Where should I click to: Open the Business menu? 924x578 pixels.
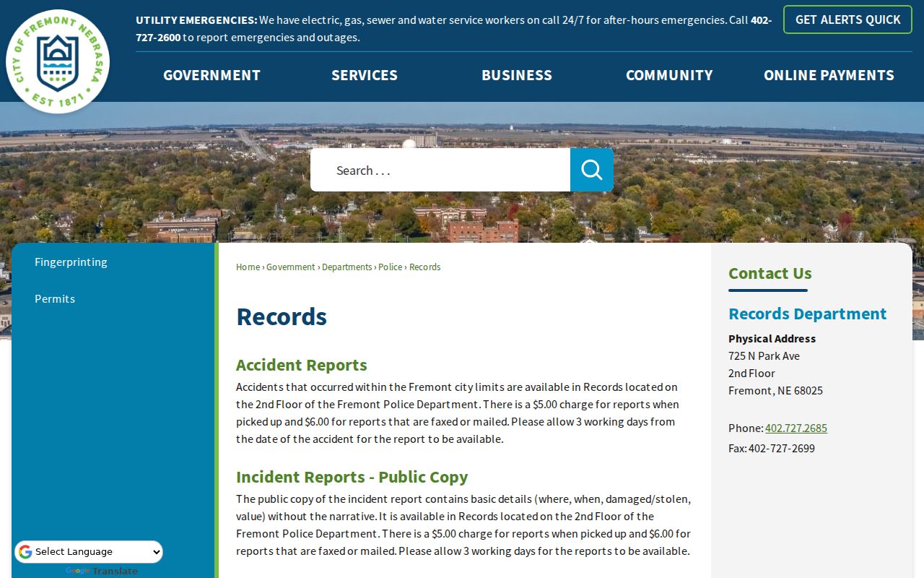pos(517,75)
